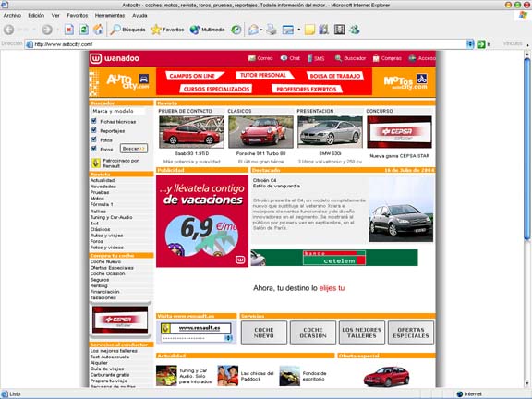This screenshot has width=532, height=399.
Task: Click the CEPSA Star concurso banner
Action: coord(399,132)
